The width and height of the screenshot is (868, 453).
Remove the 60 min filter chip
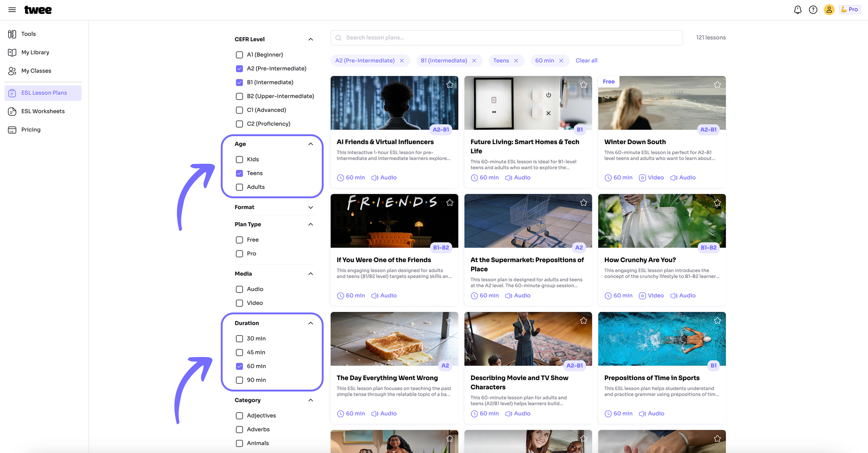point(561,61)
